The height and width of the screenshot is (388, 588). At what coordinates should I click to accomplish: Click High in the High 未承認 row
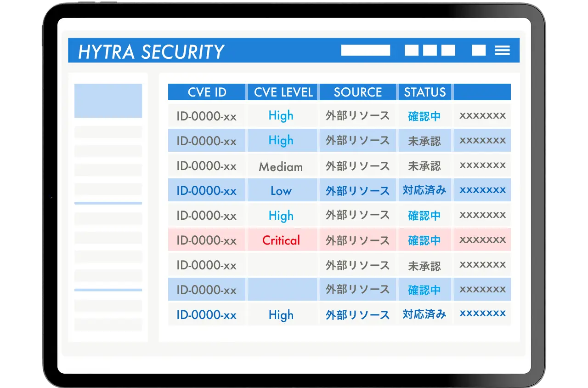point(281,140)
